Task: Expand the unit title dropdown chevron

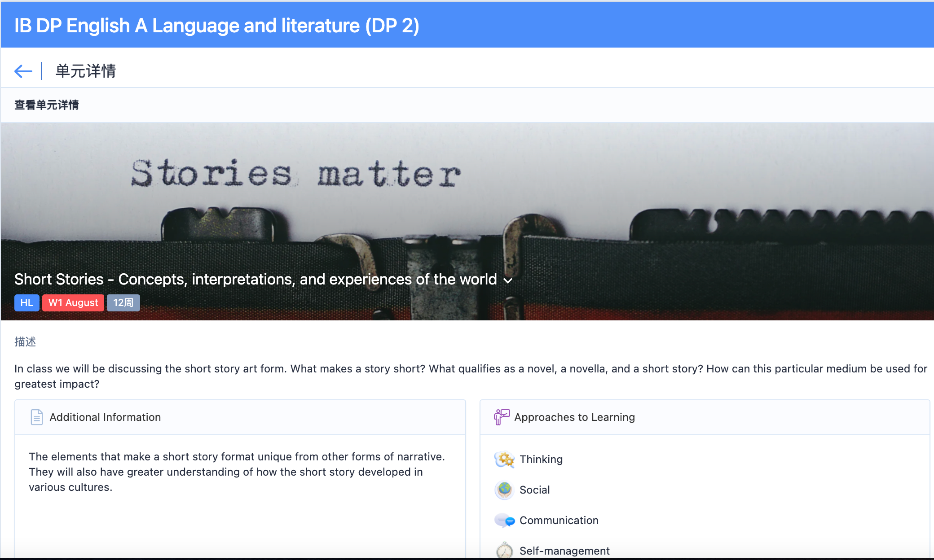Action: (x=508, y=281)
